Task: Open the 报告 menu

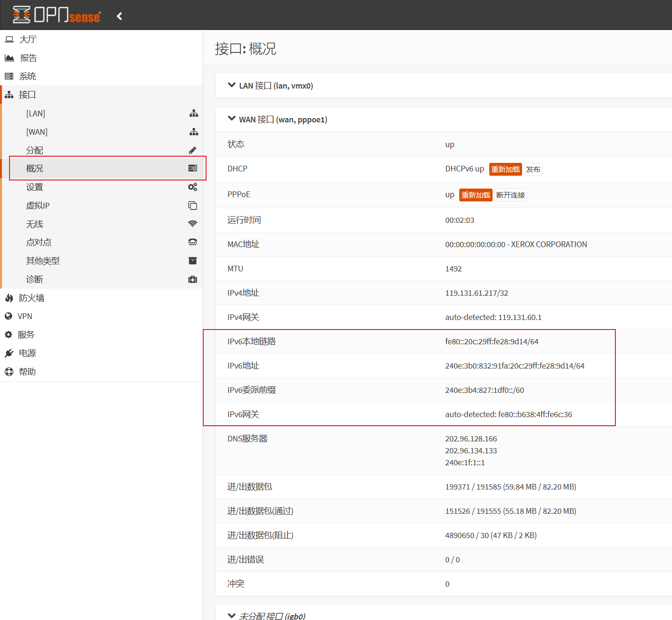Action: 101,58
